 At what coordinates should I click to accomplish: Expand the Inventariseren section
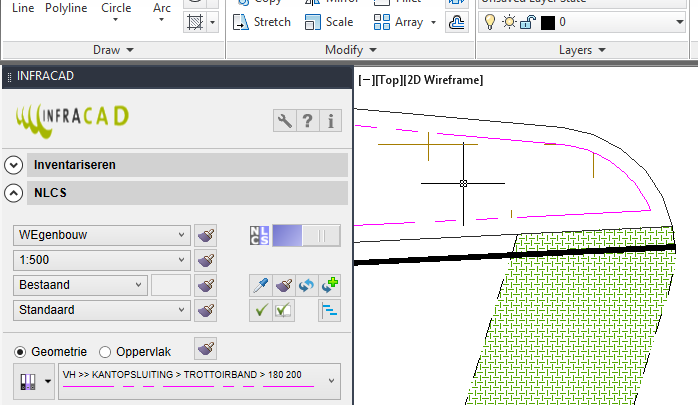click(14, 165)
